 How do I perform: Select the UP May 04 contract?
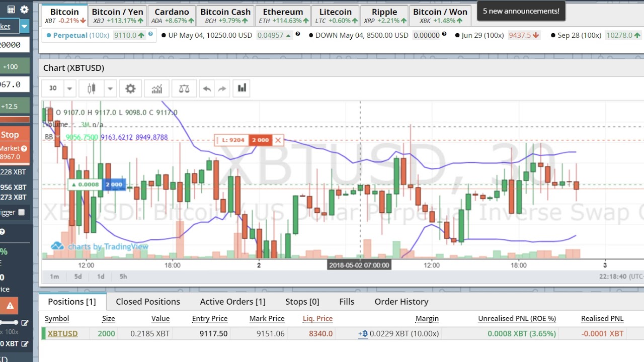(210, 35)
